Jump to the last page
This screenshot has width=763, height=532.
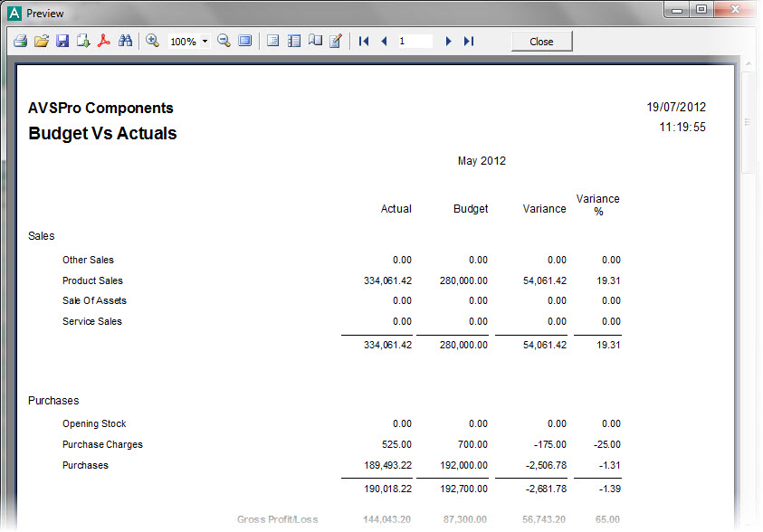(x=468, y=42)
